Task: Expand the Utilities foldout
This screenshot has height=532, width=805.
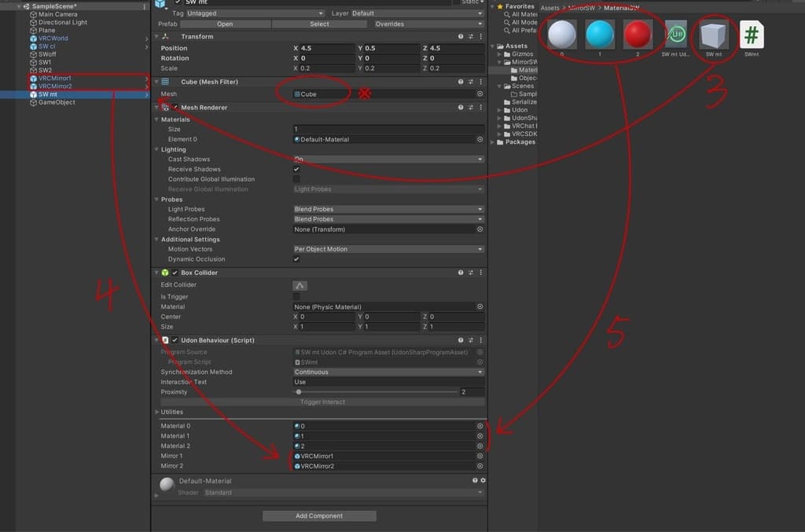Action: (x=156, y=412)
